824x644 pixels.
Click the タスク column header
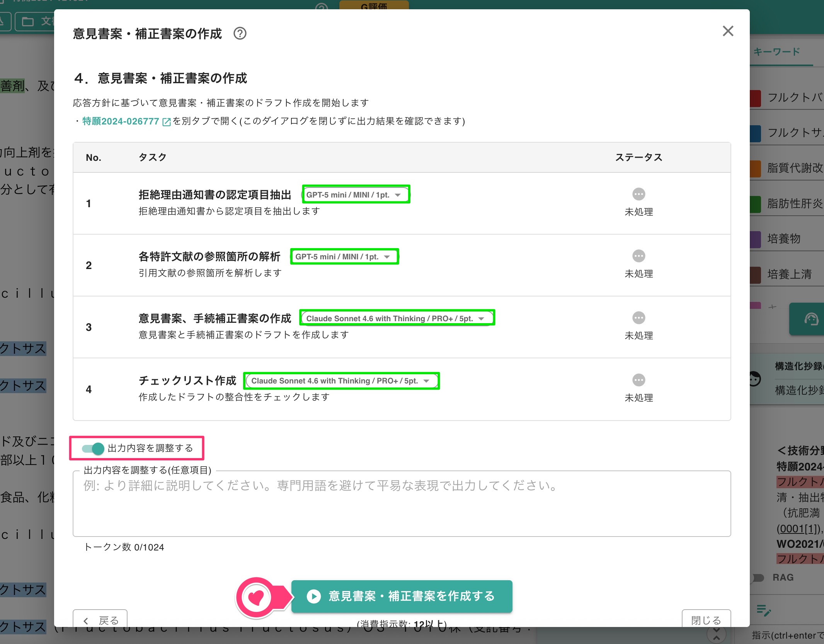coord(152,157)
